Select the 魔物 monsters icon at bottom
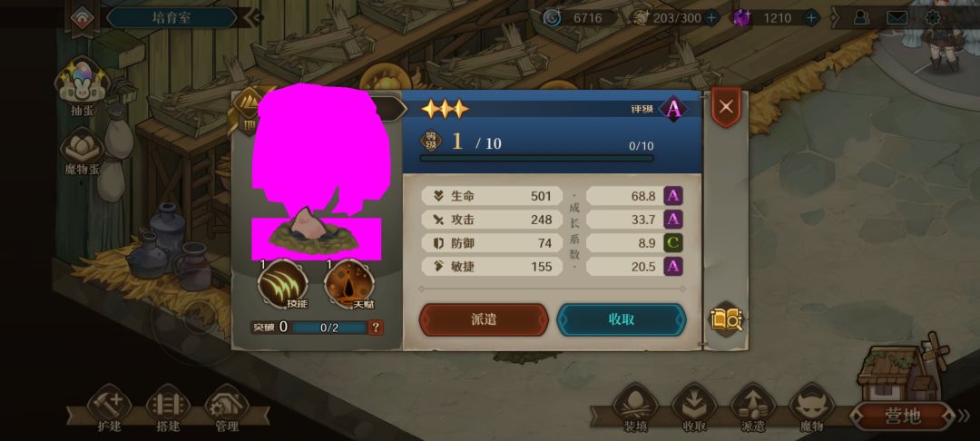980x441 pixels. (811, 407)
